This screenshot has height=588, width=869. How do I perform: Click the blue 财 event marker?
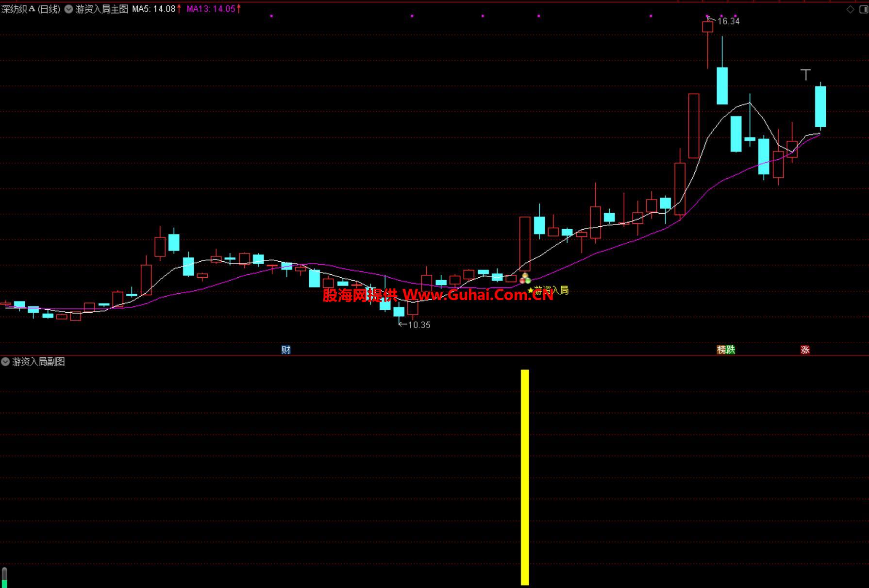point(286,350)
